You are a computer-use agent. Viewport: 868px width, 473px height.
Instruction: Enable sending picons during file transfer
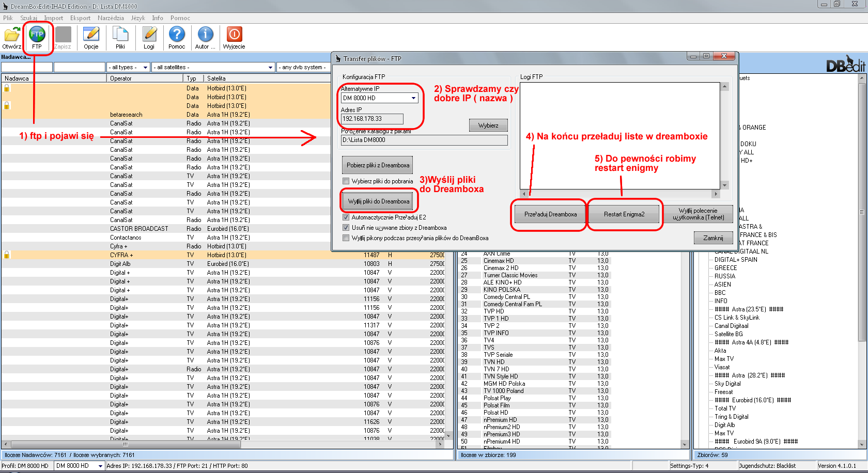(346, 238)
